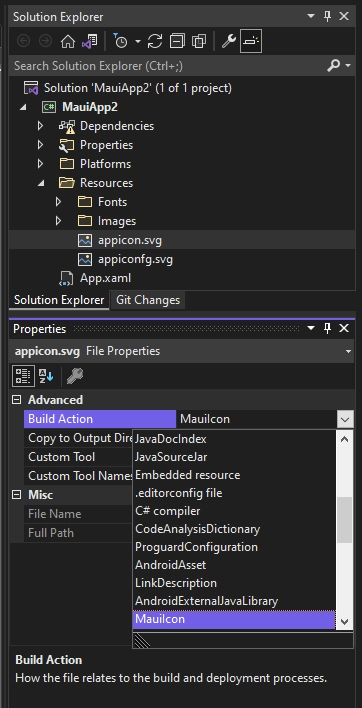This screenshot has width=362, height=708.
Task: Choose ProguardConfiguration build action
Action: (x=234, y=547)
